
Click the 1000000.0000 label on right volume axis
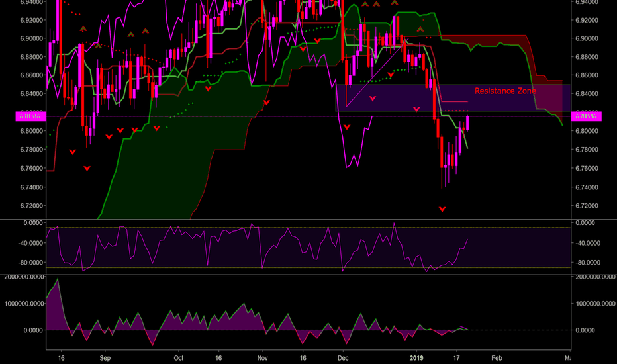pyautogui.click(x=595, y=304)
